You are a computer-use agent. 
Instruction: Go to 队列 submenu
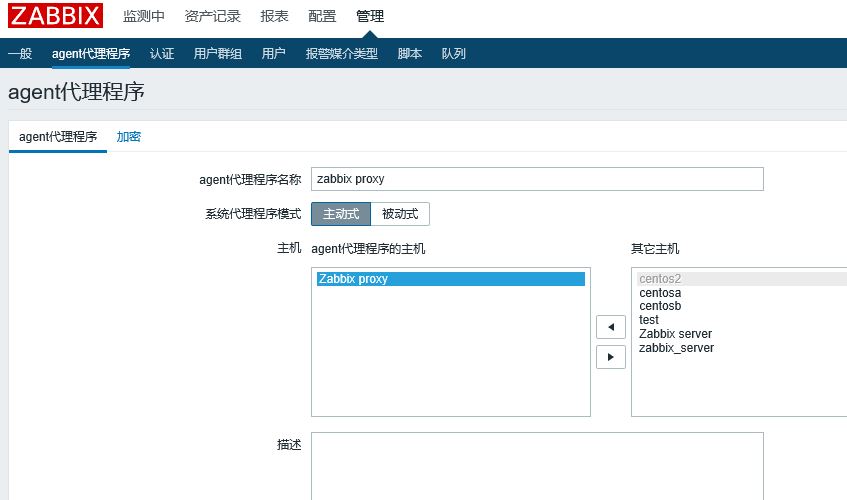(453, 53)
